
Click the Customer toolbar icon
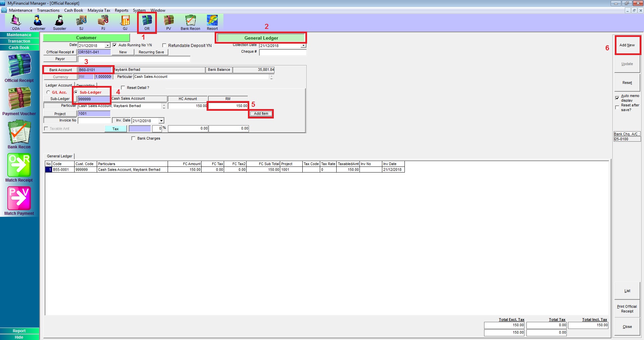(x=38, y=22)
